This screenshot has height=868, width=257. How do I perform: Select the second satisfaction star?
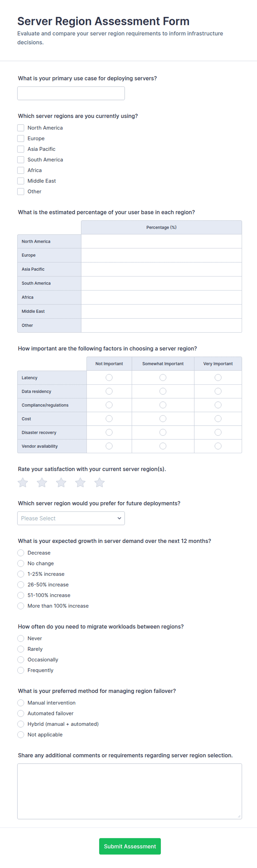click(x=42, y=482)
